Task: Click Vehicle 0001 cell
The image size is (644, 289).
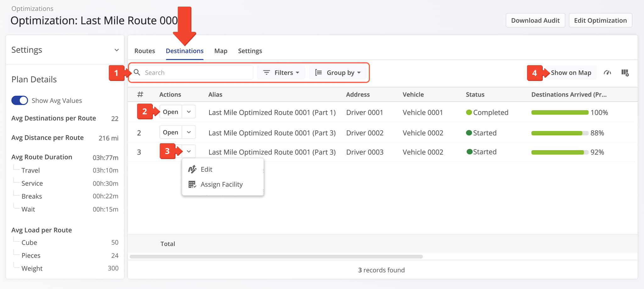Action: (423, 112)
